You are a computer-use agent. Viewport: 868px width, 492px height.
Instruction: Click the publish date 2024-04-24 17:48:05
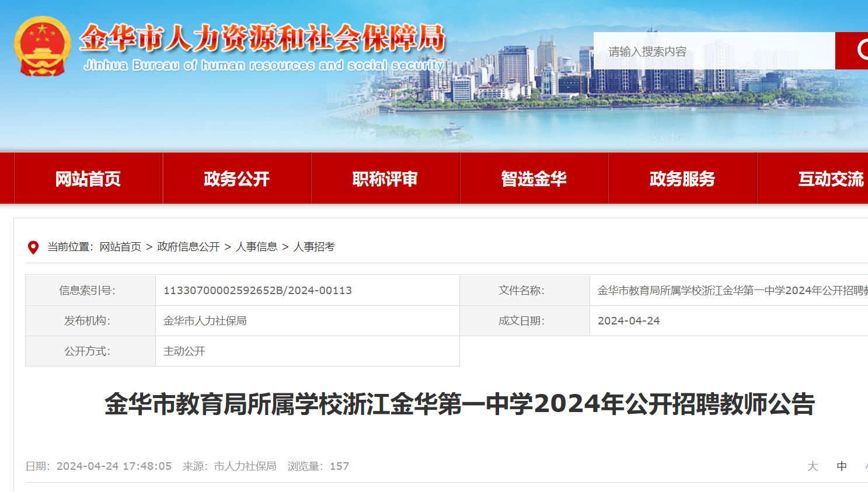114,466
